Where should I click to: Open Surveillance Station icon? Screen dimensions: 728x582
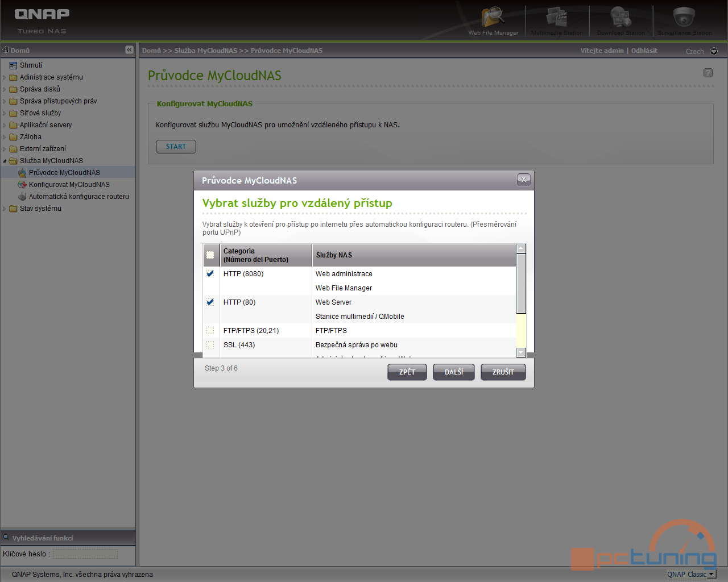(x=684, y=17)
